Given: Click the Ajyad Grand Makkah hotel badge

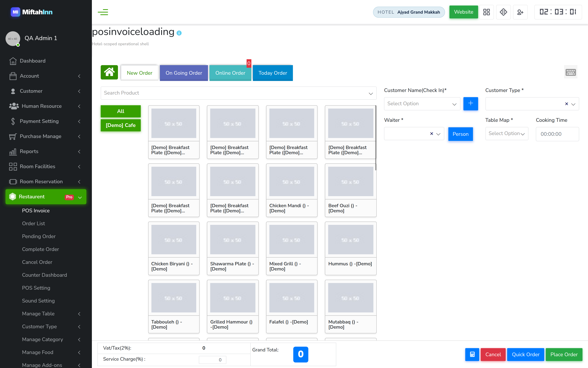Looking at the screenshot, I should coord(409,12).
